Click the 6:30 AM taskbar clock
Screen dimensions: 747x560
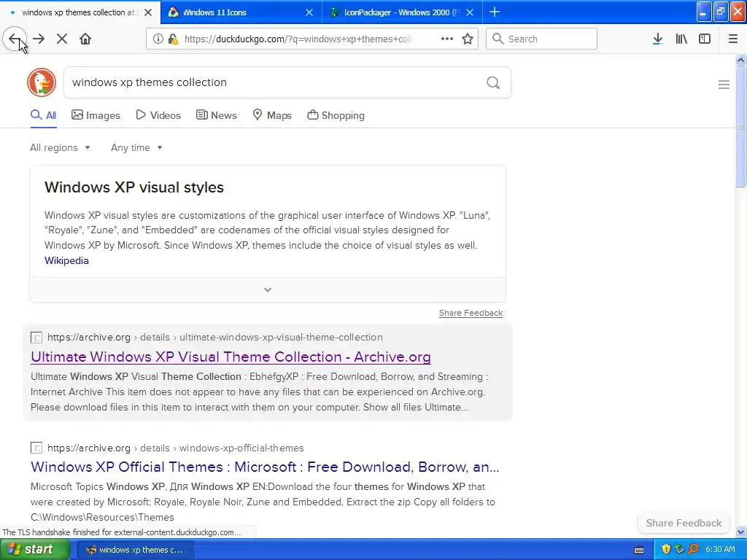720,549
